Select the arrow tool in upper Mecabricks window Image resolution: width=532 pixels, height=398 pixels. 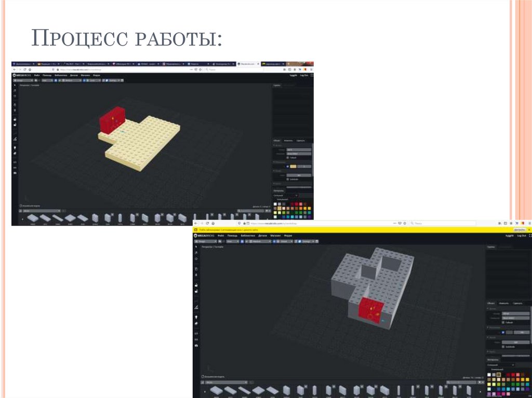15,86
